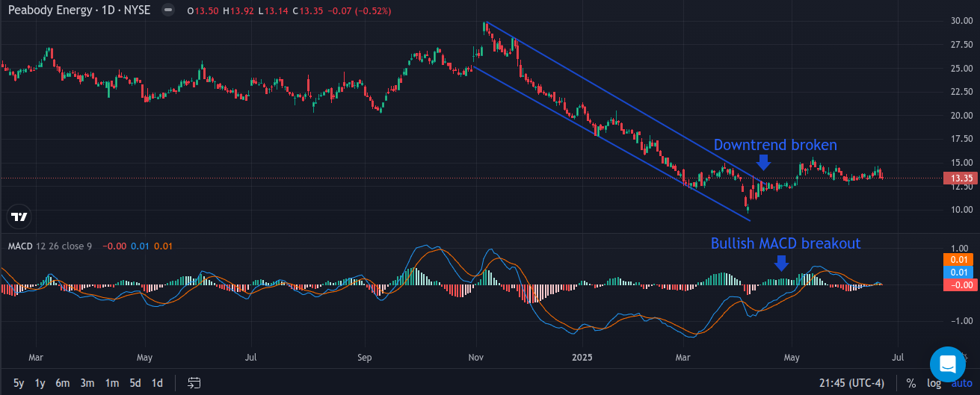Select the 5y time range
Viewport: 980px width, 395px height.
(19, 383)
